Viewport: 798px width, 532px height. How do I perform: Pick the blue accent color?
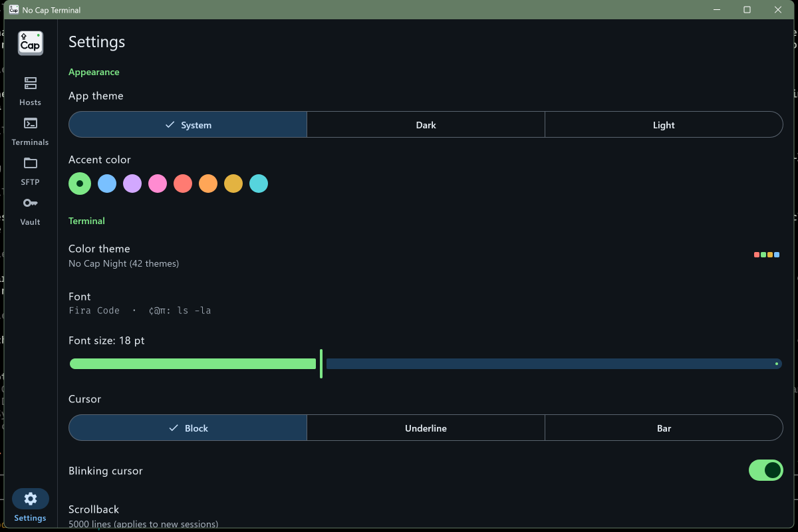[x=107, y=184]
